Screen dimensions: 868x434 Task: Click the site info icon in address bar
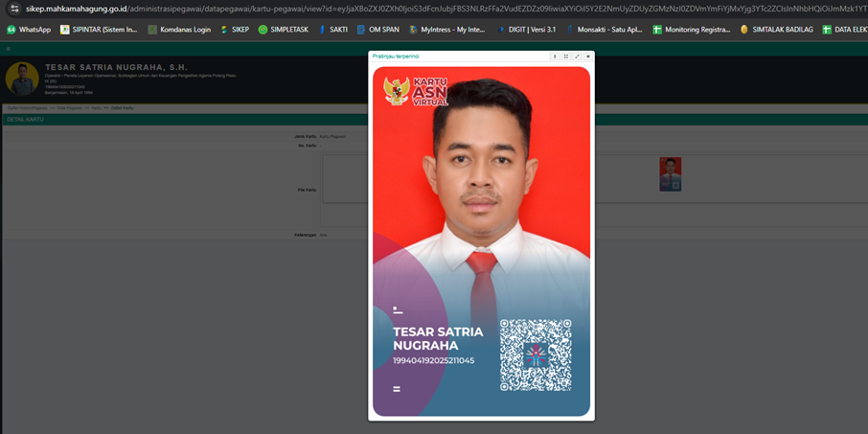(x=14, y=9)
